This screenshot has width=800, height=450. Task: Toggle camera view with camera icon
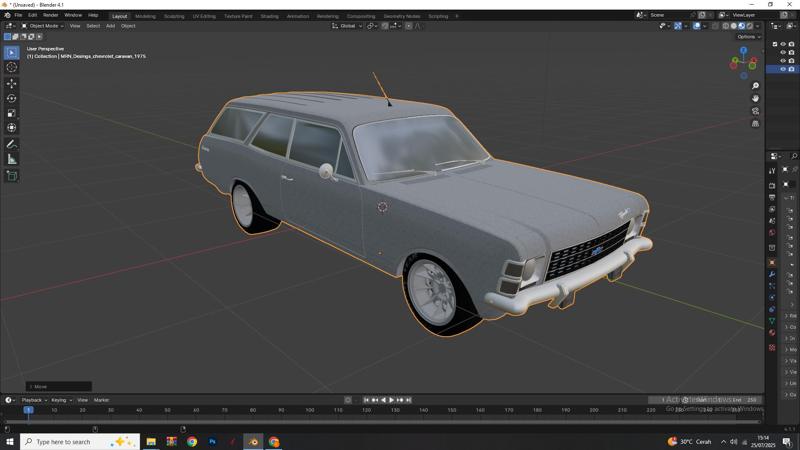755,111
